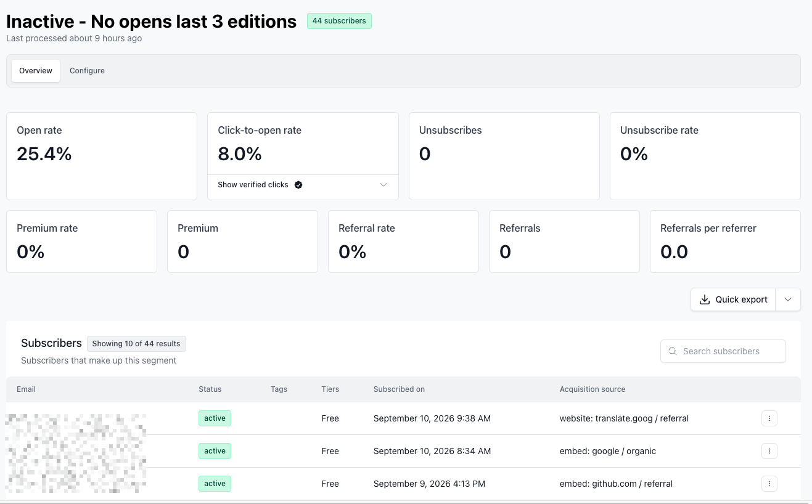Viewport: 812px width, 504px height.
Task: Click the Unsubscribe rate card
Action: click(705, 156)
